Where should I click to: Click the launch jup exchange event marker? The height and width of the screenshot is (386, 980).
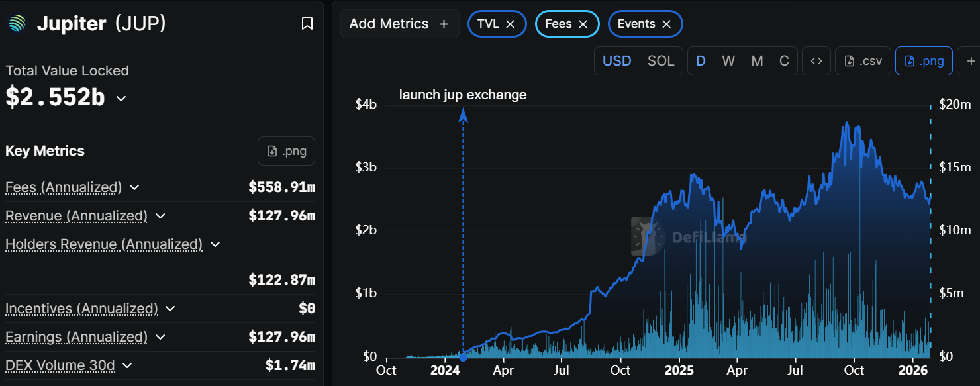click(463, 357)
